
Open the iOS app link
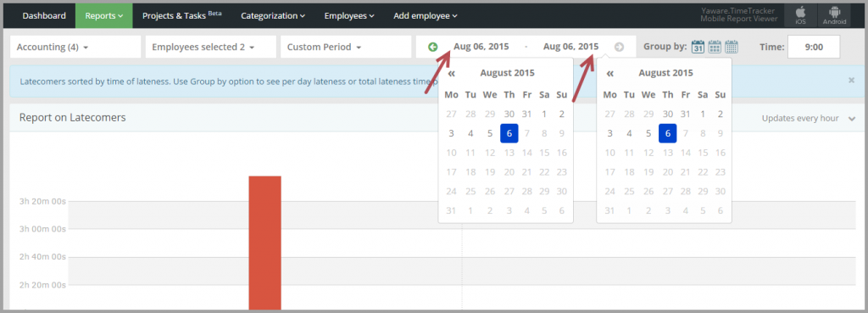(x=800, y=15)
